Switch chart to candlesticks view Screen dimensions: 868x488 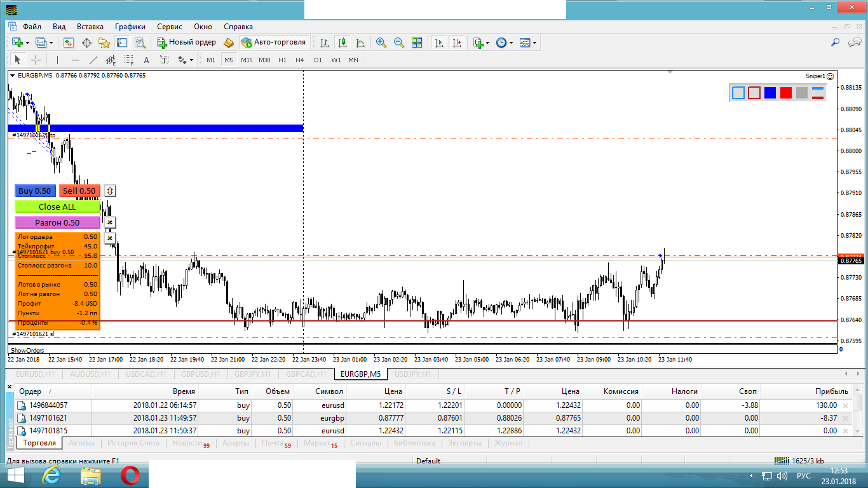pos(342,43)
